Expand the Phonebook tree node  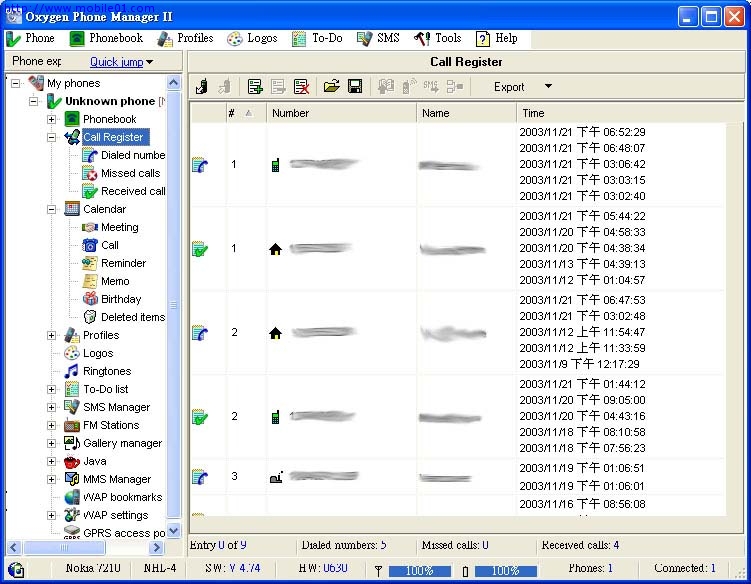[51, 119]
